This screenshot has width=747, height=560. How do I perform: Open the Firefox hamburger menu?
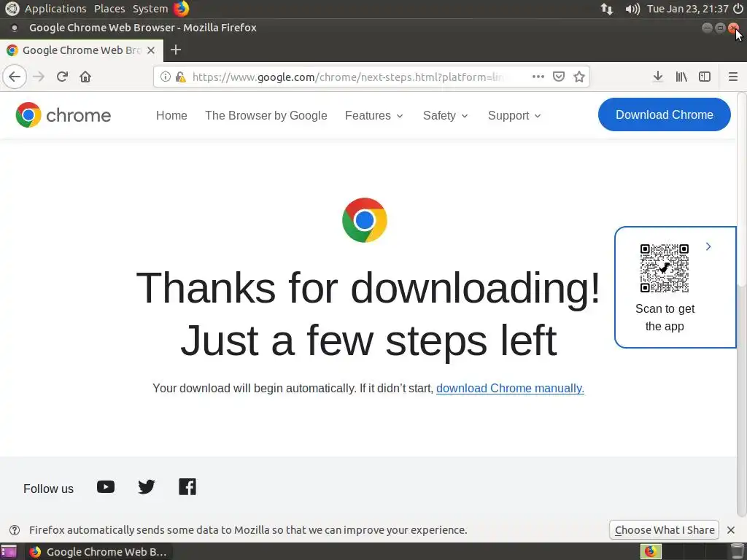click(x=733, y=77)
